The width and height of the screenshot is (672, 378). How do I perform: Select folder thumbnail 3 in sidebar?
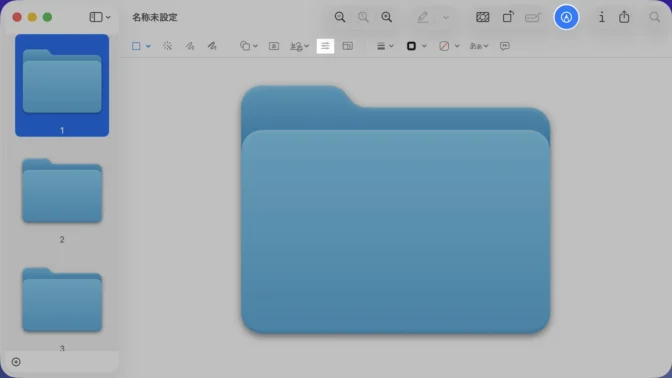click(x=62, y=300)
